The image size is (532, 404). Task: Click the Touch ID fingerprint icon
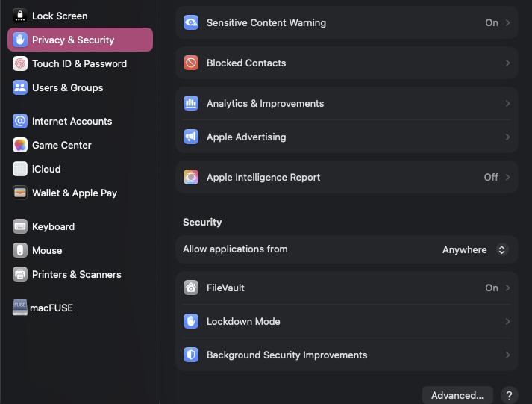(20, 63)
